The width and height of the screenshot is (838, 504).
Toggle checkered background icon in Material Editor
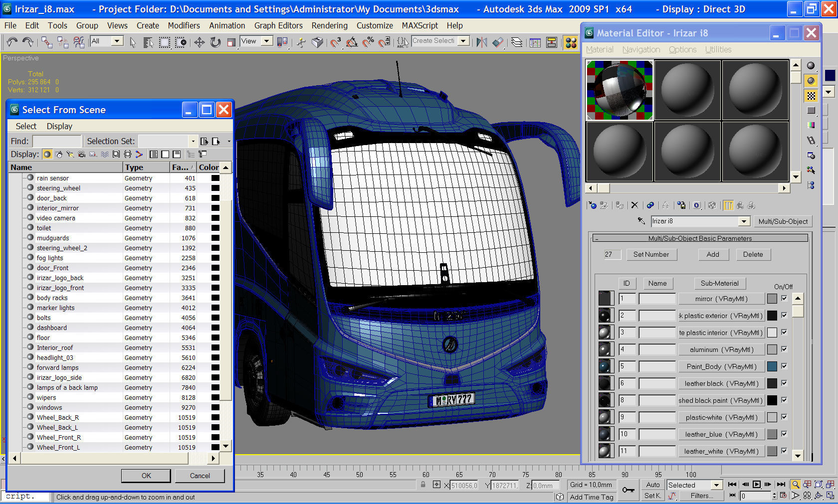click(811, 95)
